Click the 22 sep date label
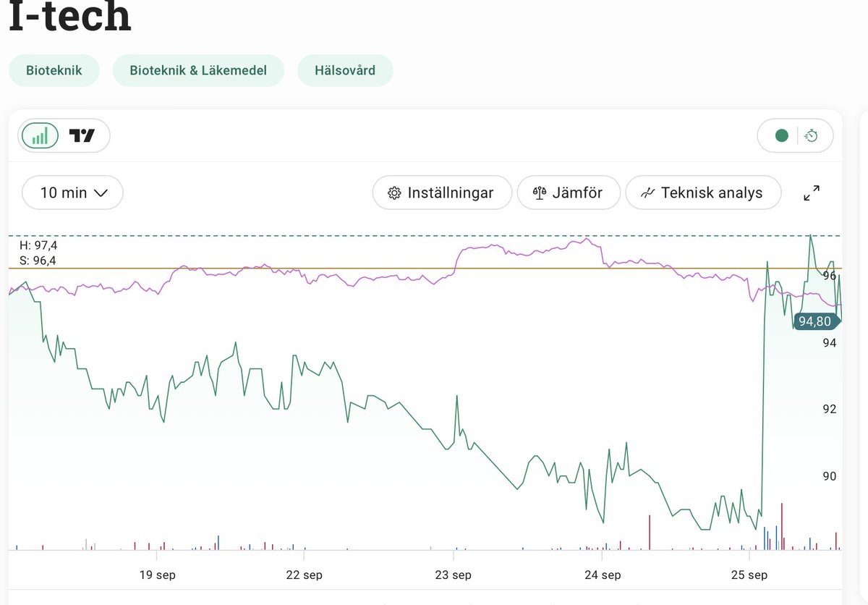The image size is (868, 605). click(304, 575)
